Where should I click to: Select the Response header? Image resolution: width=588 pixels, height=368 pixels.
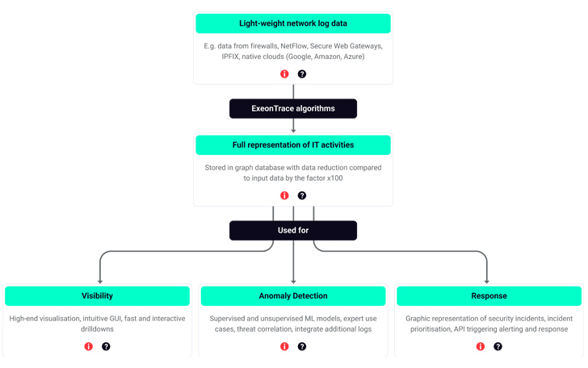coord(489,296)
